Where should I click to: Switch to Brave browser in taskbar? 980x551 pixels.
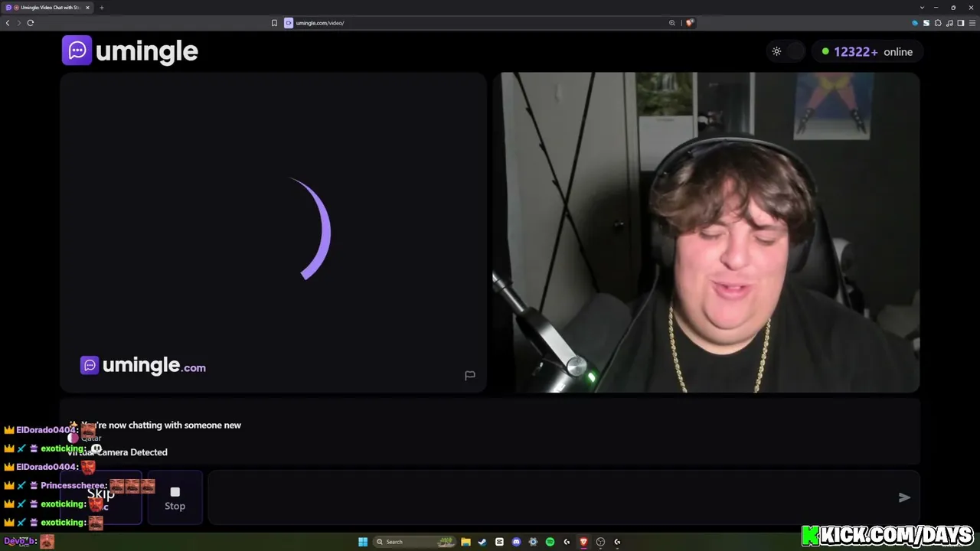click(x=583, y=542)
